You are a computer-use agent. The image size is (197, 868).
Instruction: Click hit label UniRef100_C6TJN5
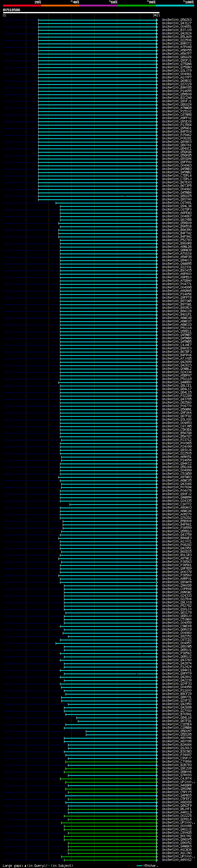[x=177, y=426]
